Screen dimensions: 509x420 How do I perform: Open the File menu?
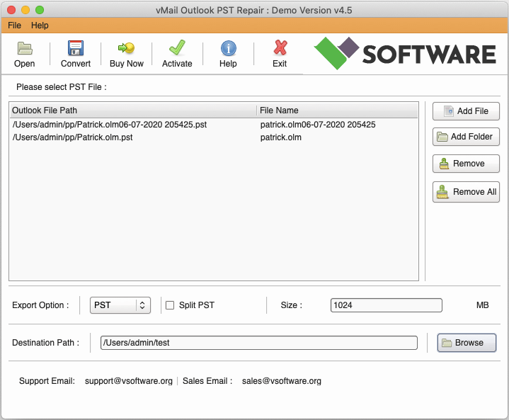(x=15, y=25)
